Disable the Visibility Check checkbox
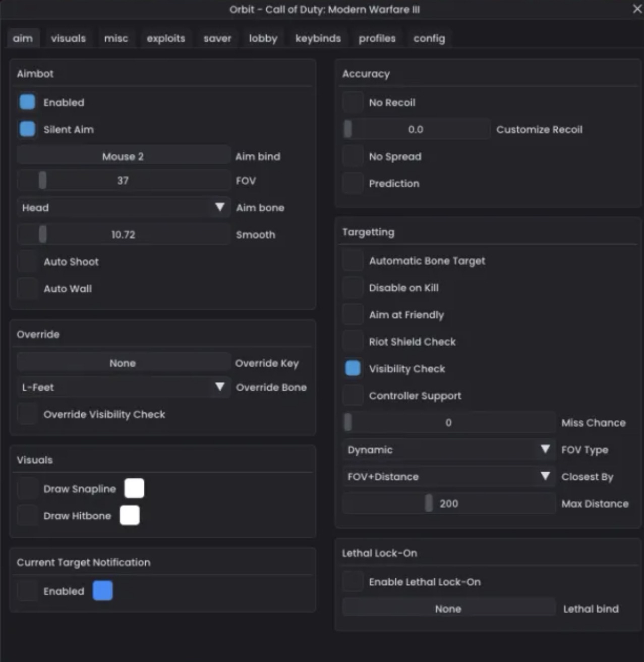Viewport: 644px width, 662px height. click(353, 368)
